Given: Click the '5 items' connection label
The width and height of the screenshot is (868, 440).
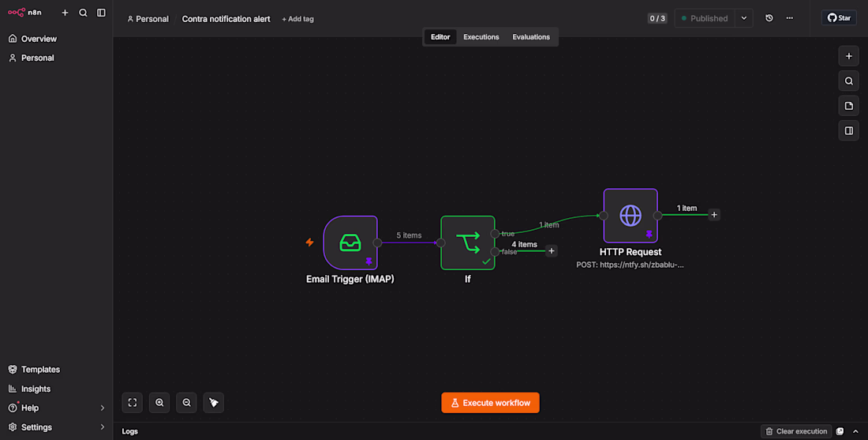Looking at the screenshot, I should [409, 235].
